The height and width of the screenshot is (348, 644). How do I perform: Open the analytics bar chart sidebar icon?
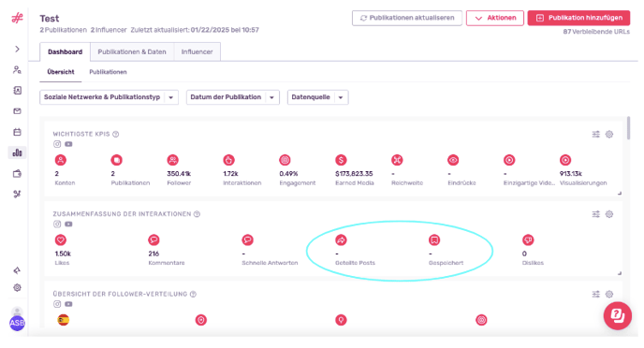click(x=17, y=152)
